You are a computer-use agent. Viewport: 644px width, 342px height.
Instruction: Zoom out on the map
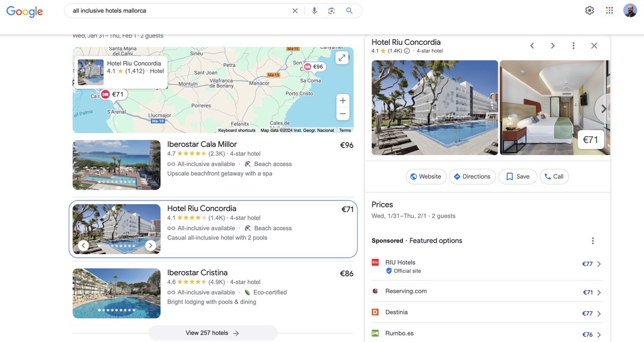pos(342,113)
